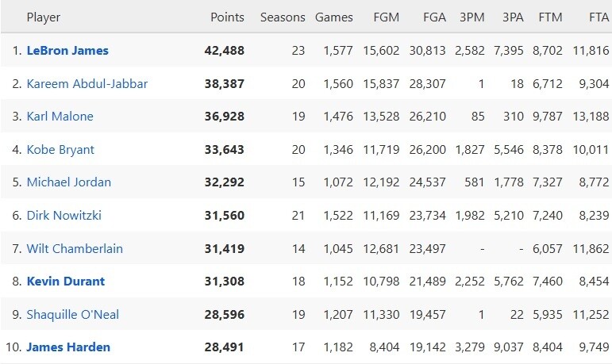Sort table by Points column header
This screenshot has height=364, width=612.
click(x=227, y=17)
